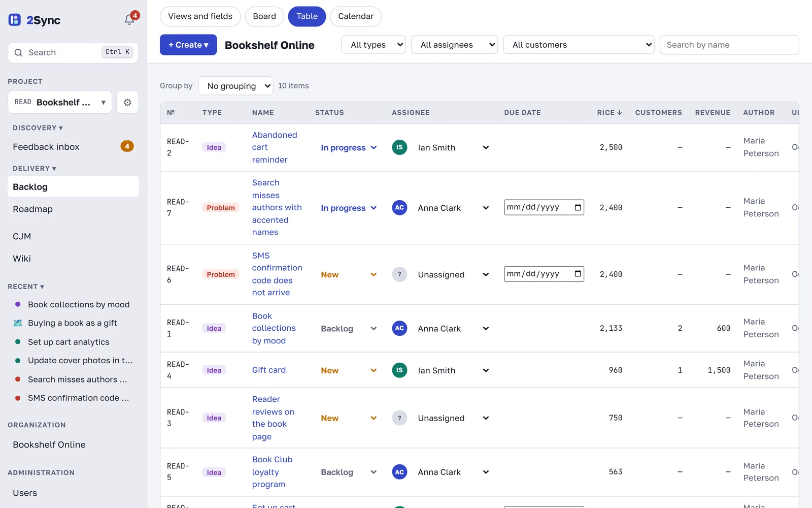Image resolution: width=812 pixels, height=508 pixels.
Task: Open Users under Administration
Action: (x=73, y=493)
